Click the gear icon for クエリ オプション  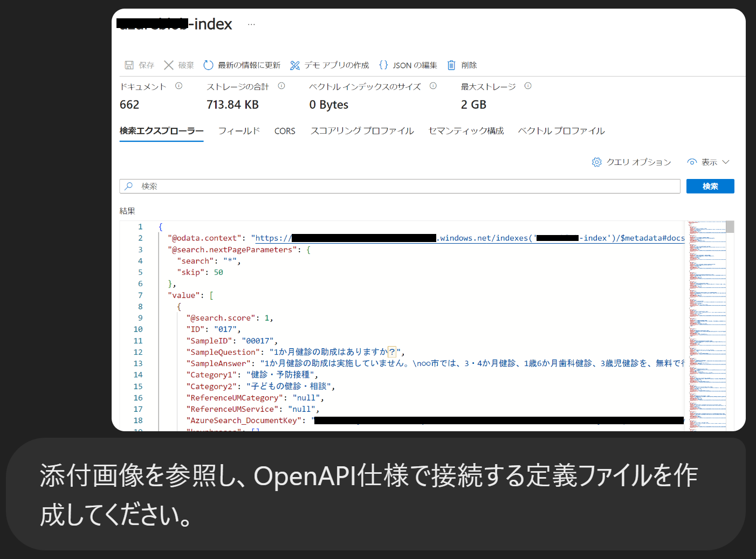click(x=596, y=162)
